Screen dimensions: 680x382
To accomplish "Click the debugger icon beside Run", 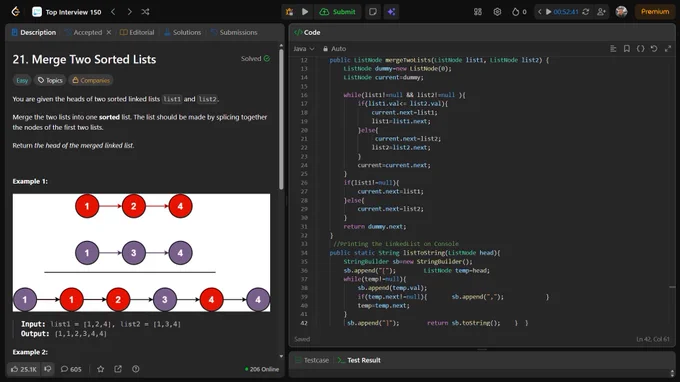I will 289,12.
